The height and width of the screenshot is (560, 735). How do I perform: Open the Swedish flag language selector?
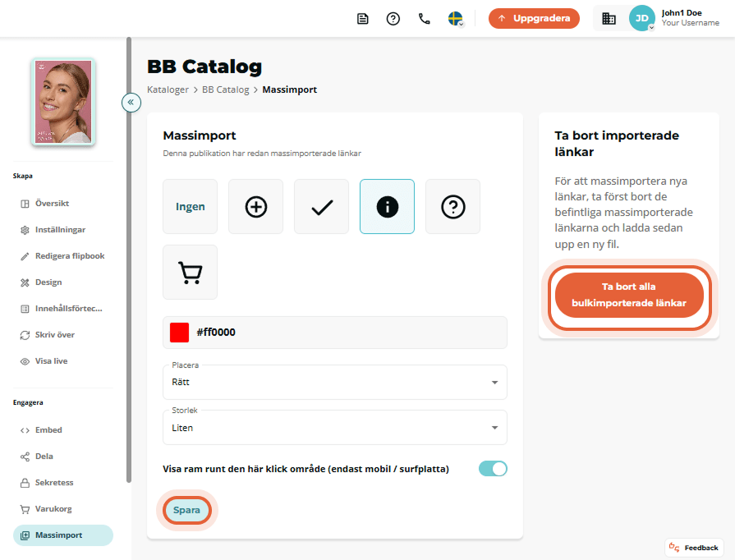click(456, 19)
